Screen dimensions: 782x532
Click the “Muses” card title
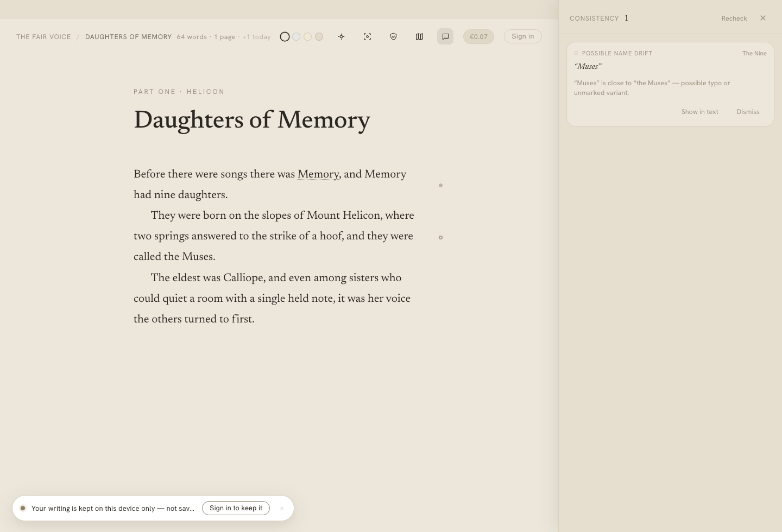tap(588, 66)
